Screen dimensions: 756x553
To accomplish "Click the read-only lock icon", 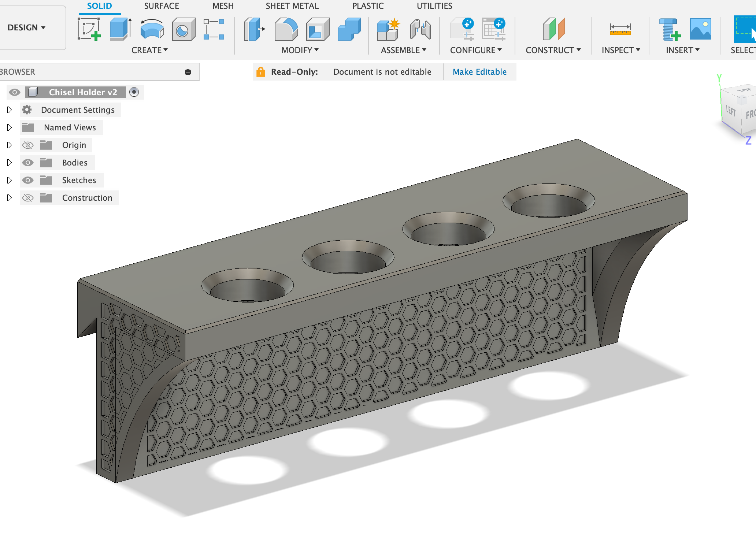I will (x=260, y=72).
